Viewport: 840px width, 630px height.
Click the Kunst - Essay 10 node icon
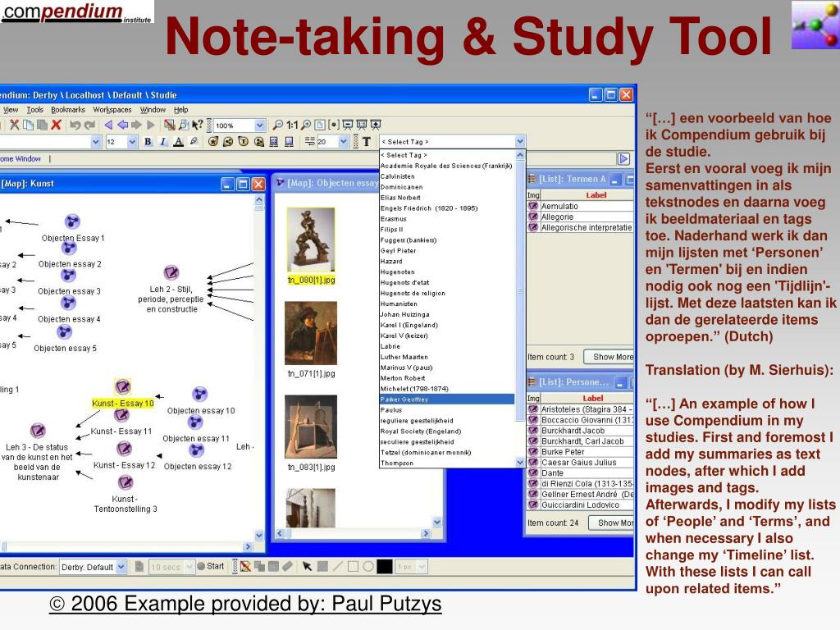(x=123, y=386)
